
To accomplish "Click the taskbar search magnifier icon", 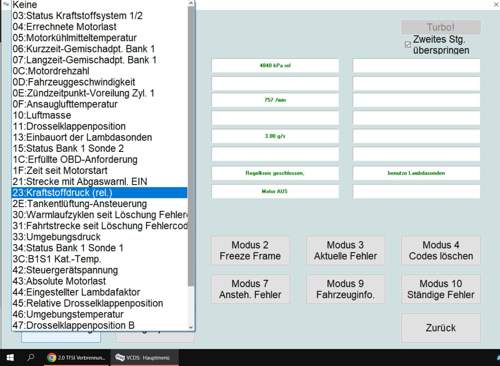I will [x=31, y=358].
